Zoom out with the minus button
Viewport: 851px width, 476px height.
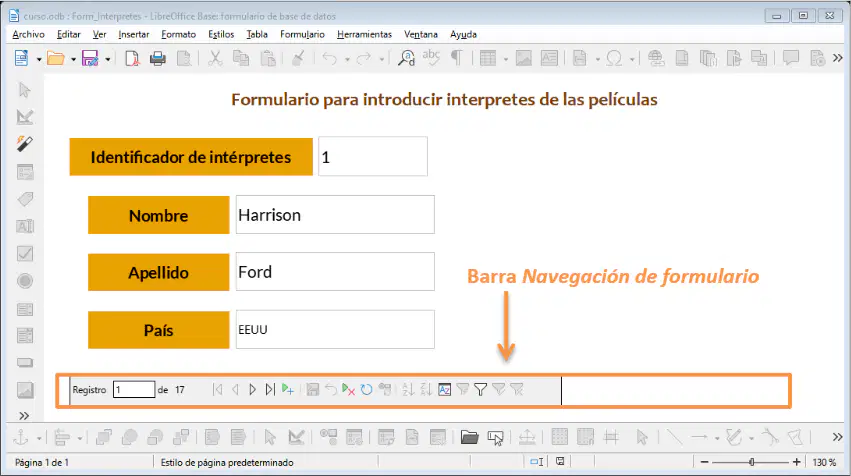click(x=704, y=462)
